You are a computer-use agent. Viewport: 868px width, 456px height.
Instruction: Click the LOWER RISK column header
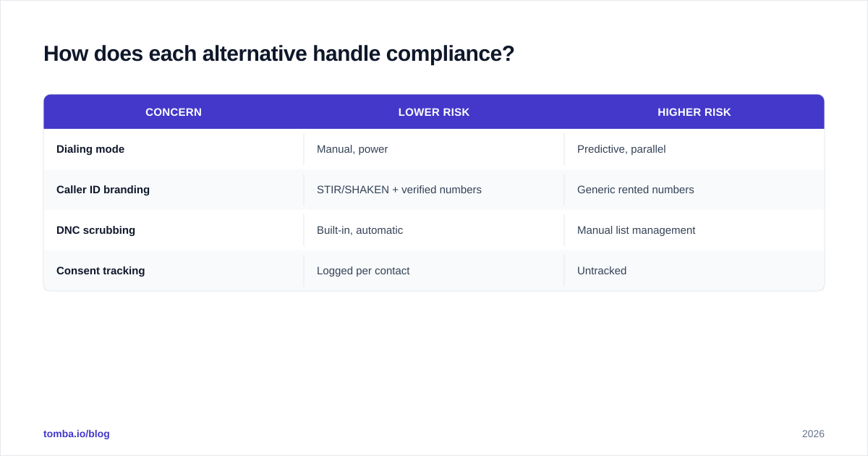tap(434, 112)
